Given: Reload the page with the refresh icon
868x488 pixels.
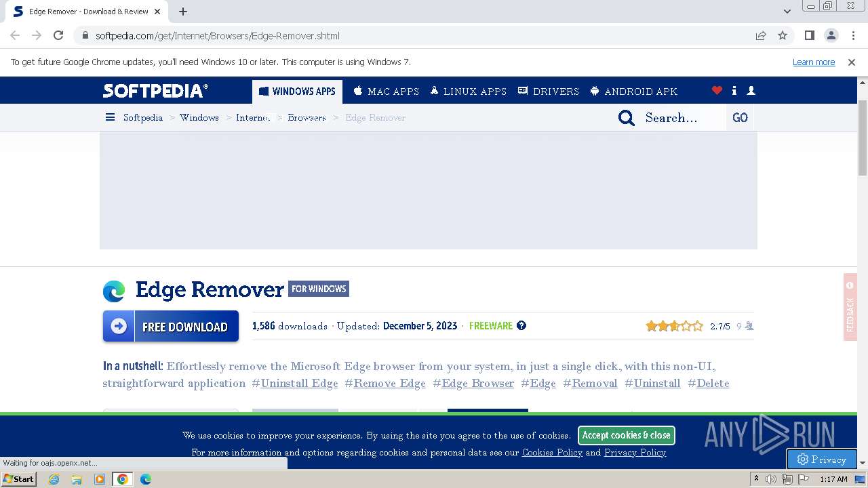Looking at the screenshot, I should (58, 35).
